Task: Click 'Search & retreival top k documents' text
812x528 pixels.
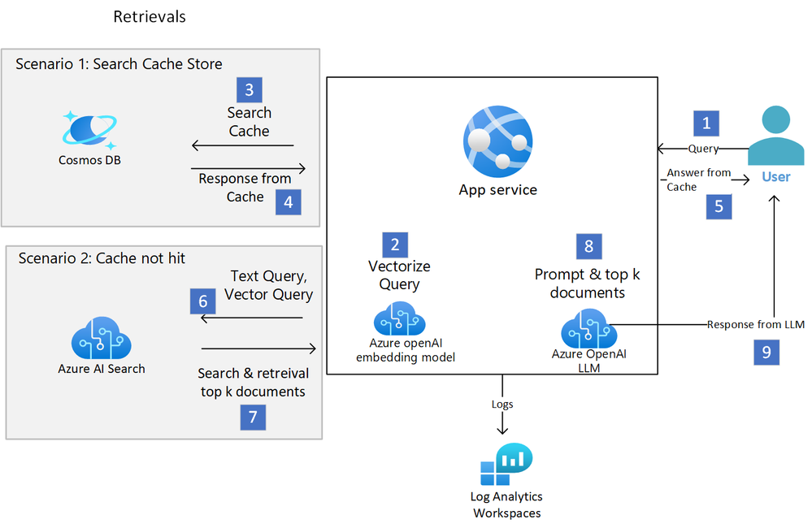Action: (x=253, y=382)
